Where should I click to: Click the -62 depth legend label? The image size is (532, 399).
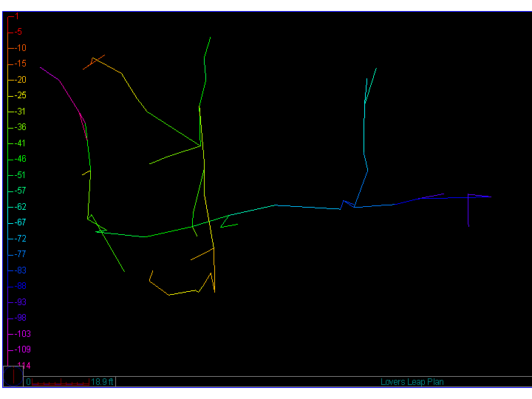point(21,207)
